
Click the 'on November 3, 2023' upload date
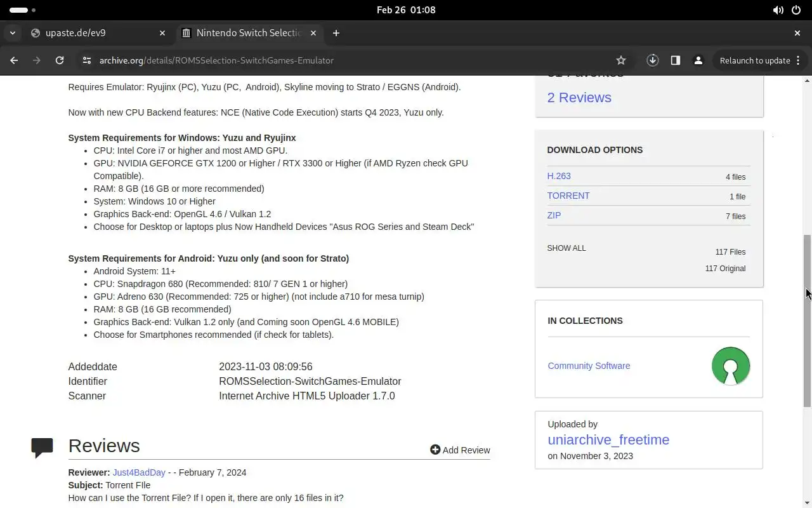(x=590, y=456)
